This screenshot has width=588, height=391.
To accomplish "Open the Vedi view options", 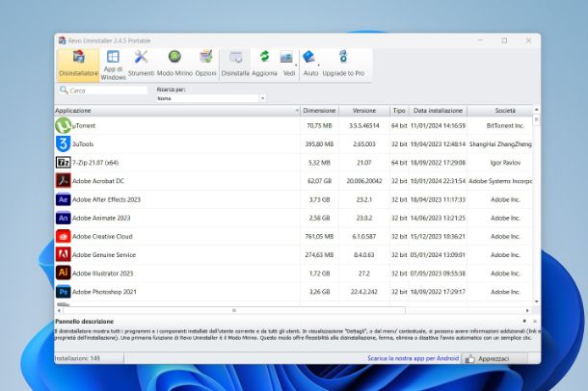I will coord(286,65).
